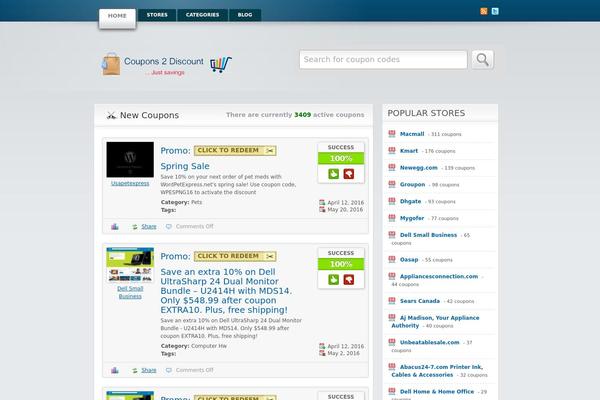Click the store icon beside Groupon
The image size is (600, 400).
(x=392, y=184)
